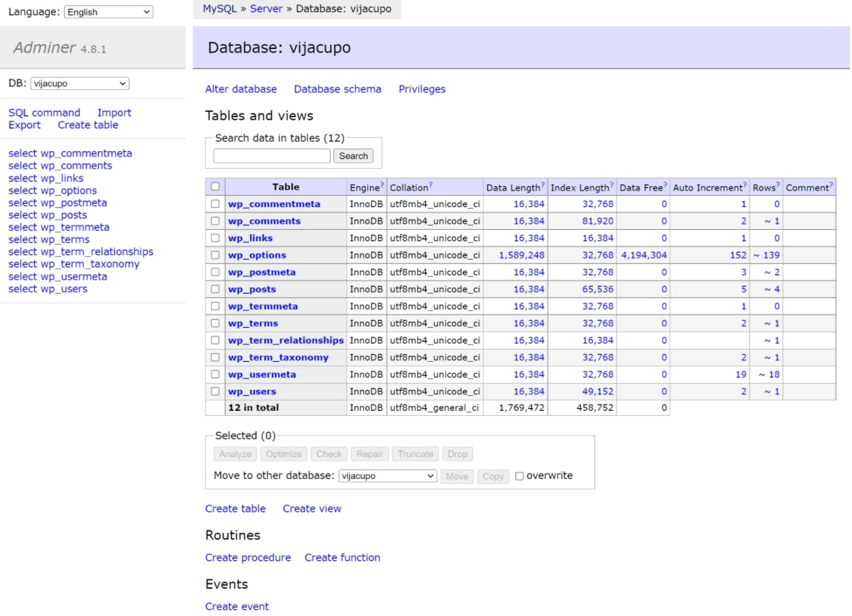This screenshot has height=616, width=852.
Task: Click wp_options data free 4,194,304
Action: (644, 255)
